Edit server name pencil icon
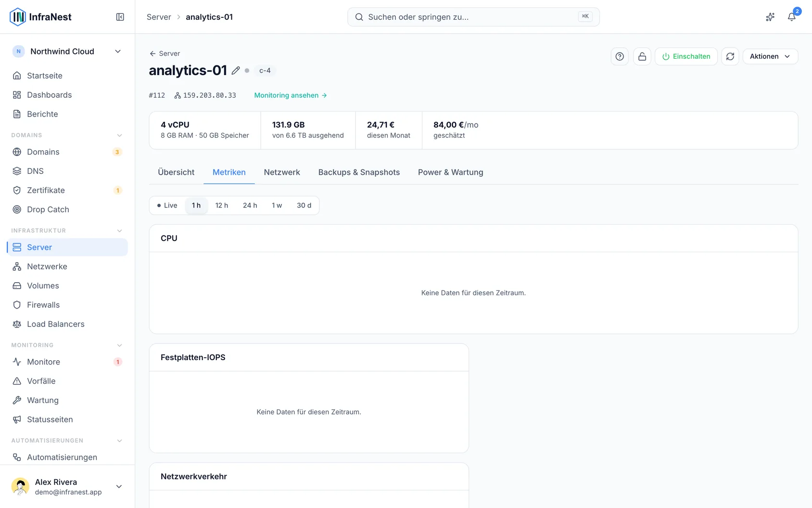Screen dimensions: 812x508 236,70
